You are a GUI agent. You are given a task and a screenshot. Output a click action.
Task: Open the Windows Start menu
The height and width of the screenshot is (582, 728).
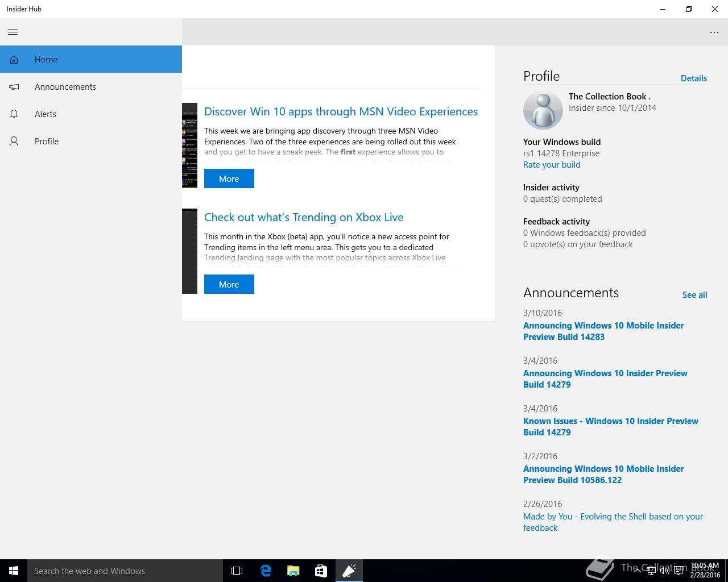tap(14, 571)
